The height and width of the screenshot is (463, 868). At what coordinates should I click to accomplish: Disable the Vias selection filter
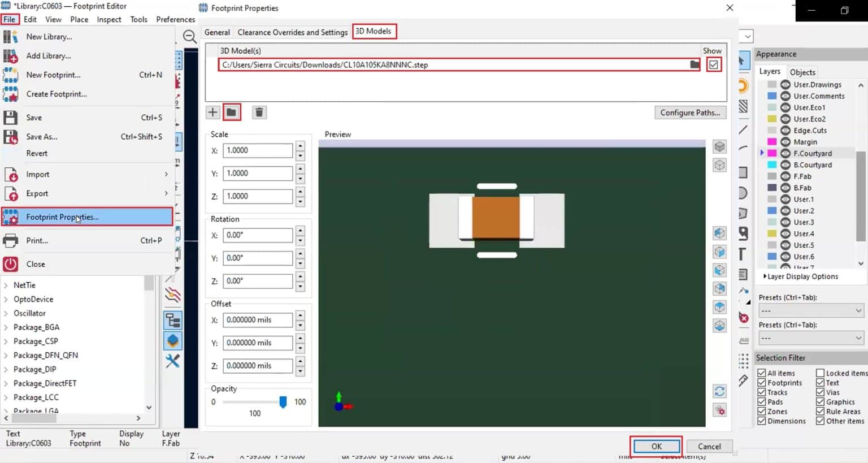pyautogui.click(x=819, y=392)
